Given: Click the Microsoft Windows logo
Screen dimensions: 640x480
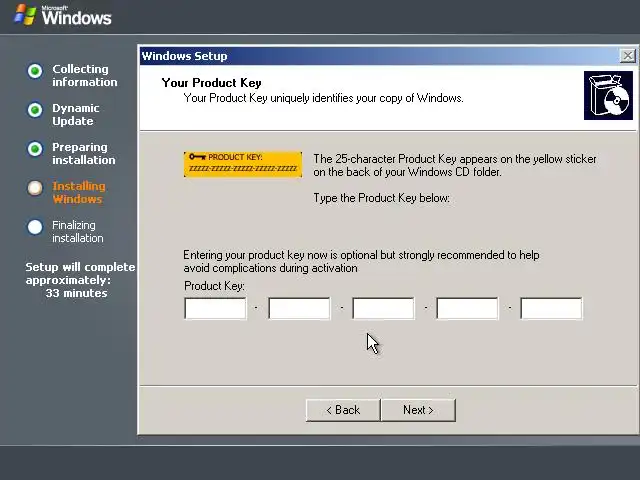Looking at the screenshot, I should pos(62,15).
